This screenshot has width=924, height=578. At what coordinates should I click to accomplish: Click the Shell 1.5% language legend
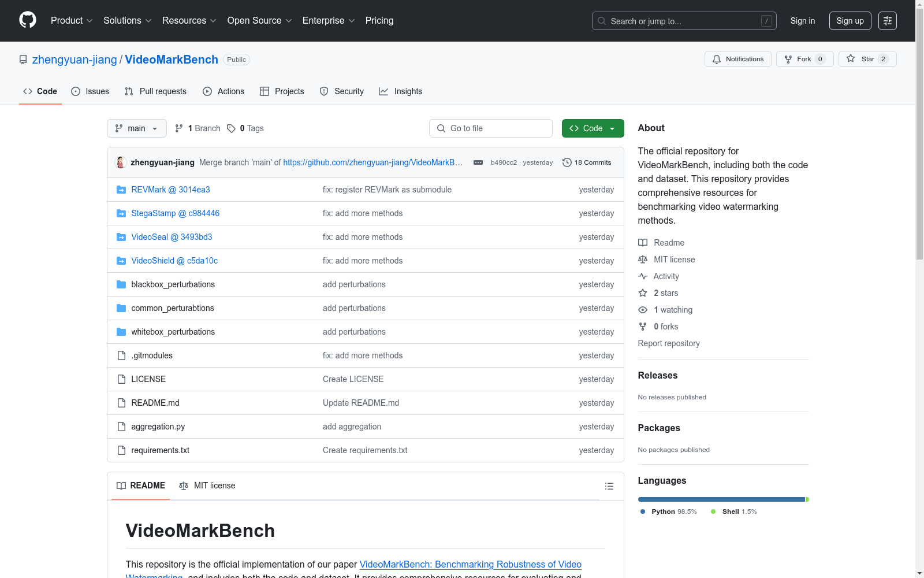(734, 512)
